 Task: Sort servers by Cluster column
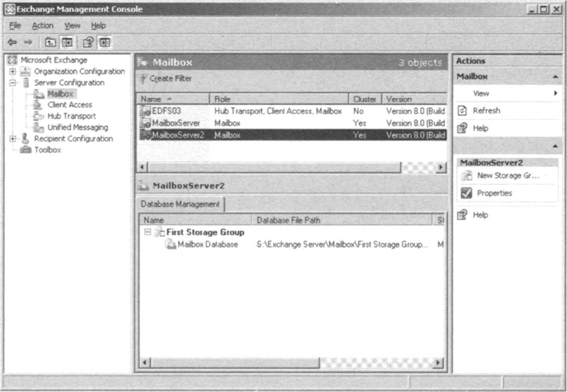point(365,99)
